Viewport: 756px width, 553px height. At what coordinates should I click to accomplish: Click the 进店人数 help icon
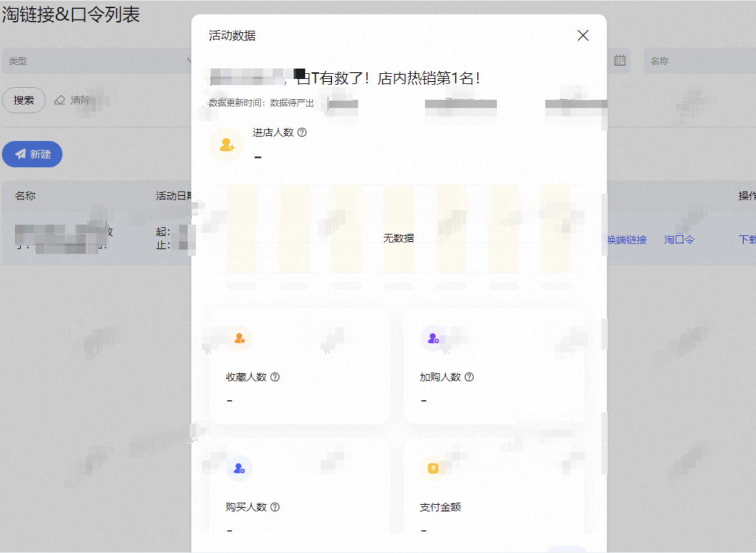click(302, 132)
